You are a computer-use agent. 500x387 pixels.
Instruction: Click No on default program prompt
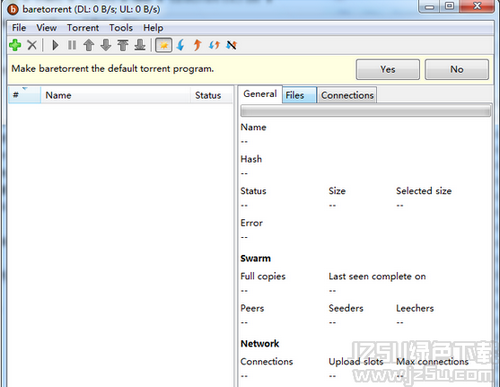(x=457, y=69)
